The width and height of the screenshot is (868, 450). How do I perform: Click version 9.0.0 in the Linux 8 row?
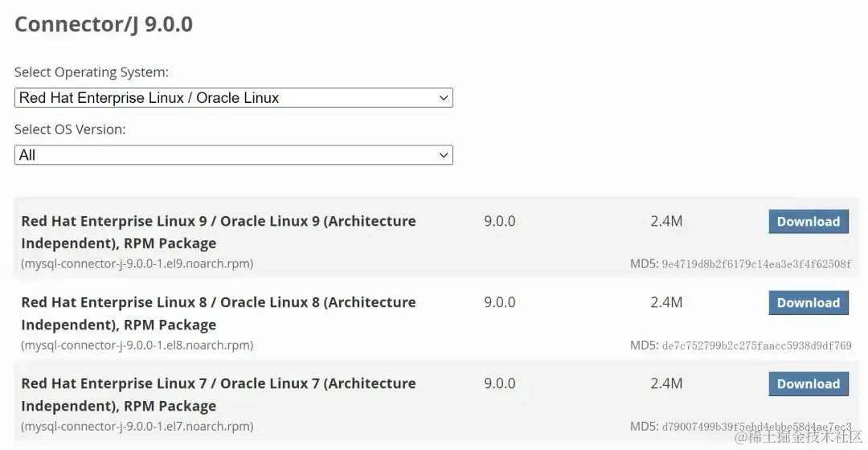pos(499,303)
